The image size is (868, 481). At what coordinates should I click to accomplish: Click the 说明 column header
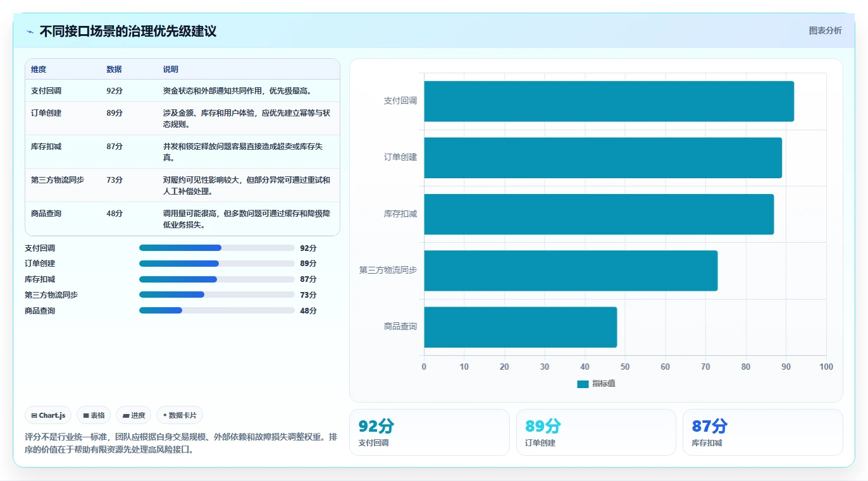(x=171, y=70)
